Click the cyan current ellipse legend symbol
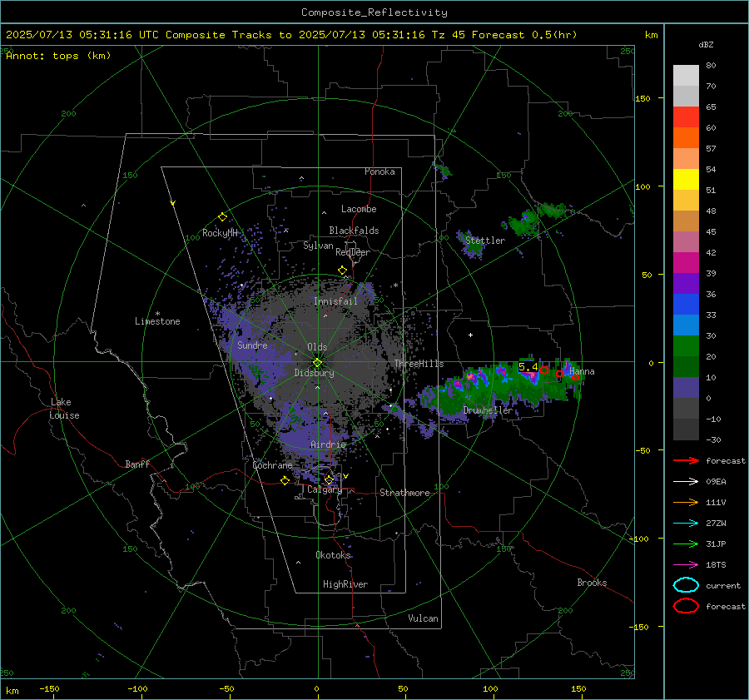The image size is (749, 700). point(686,585)
